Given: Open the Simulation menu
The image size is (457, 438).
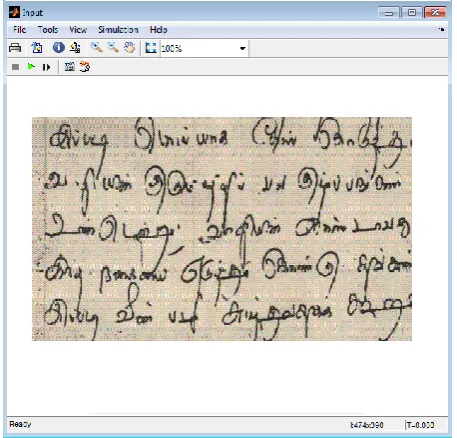Looking at the screenshot, I should (x=118, y=30).
